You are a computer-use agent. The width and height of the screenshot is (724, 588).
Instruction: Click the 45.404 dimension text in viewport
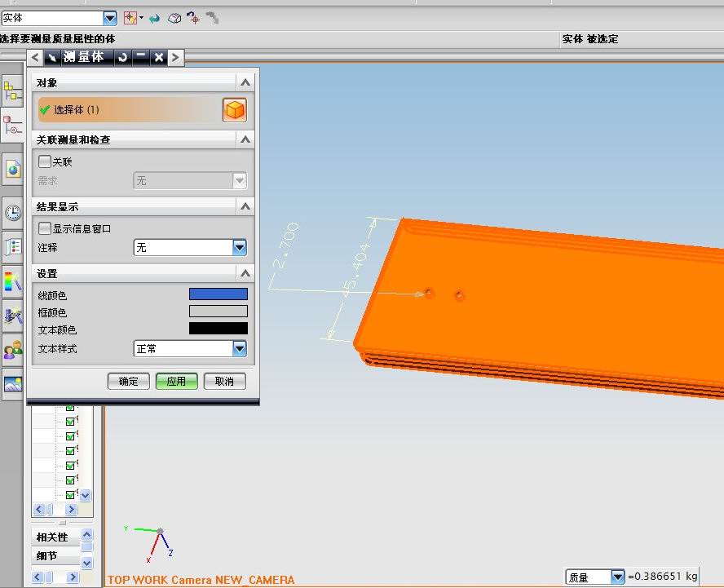356,269
